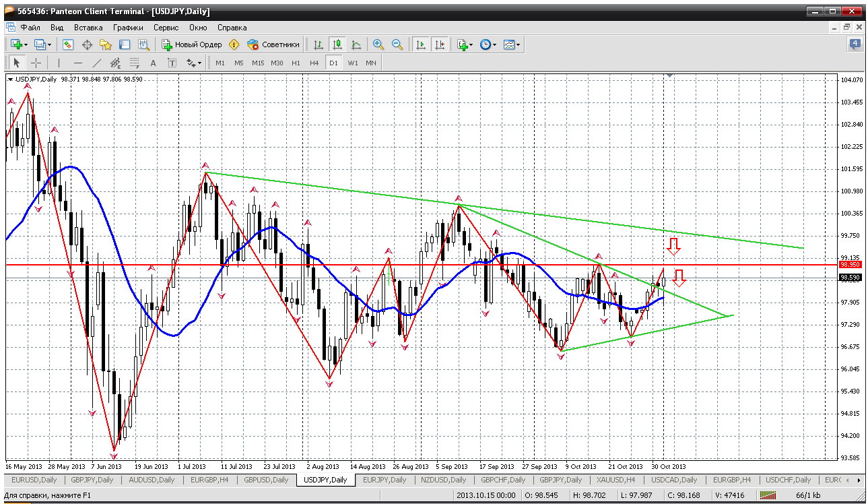Click the chart window system icon beside Файл
This screenshot has width=868, height=504.
10,28
